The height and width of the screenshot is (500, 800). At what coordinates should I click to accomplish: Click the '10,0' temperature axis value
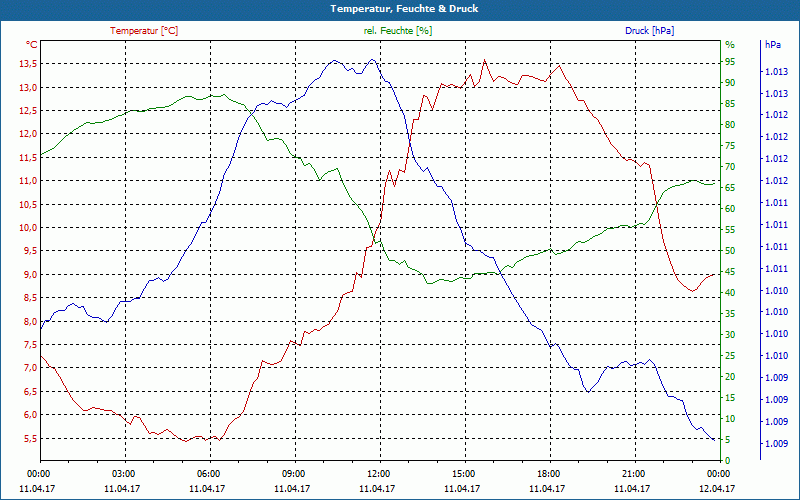28,228
